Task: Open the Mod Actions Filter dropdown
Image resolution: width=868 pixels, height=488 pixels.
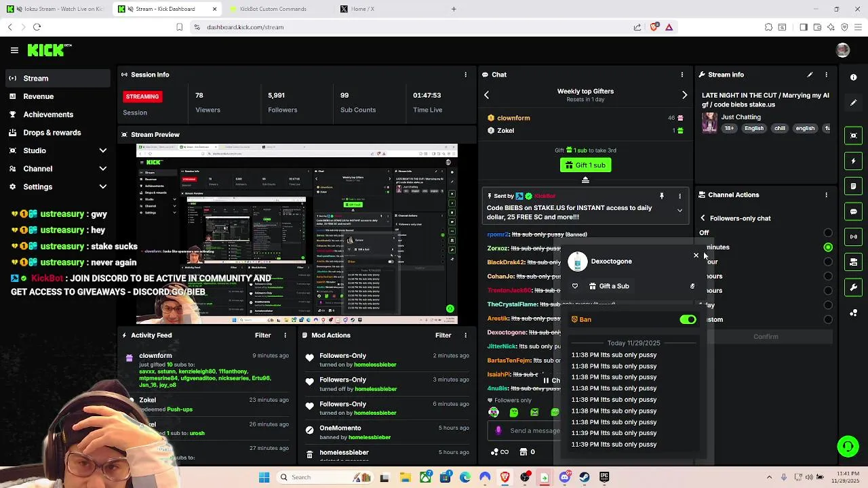Action: pos(443,335)
